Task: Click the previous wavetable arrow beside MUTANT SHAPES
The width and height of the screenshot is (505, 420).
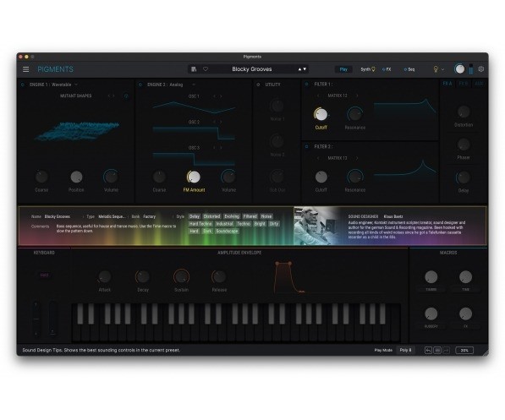Action: click(109, 95)
